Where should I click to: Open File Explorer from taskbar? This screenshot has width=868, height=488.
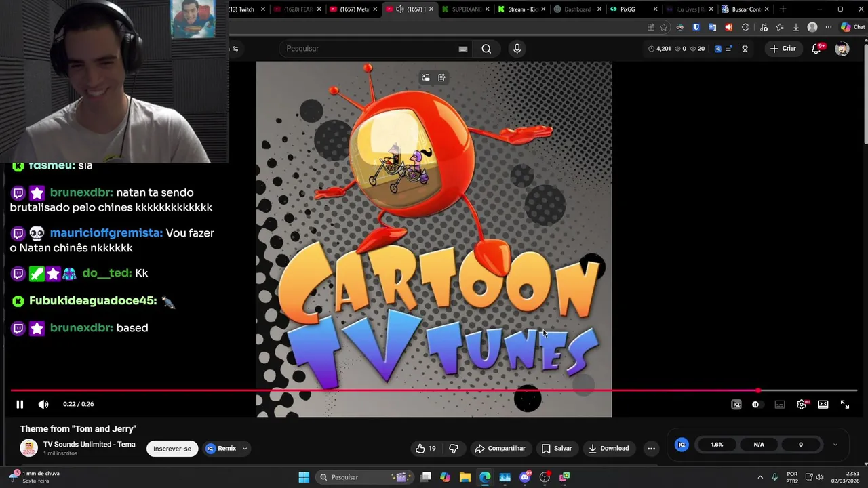click(x=465, y=477)
